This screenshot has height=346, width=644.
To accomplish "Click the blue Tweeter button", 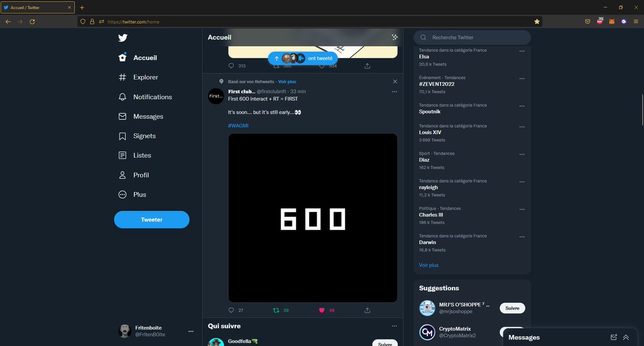I will click(x=151, y=219).
